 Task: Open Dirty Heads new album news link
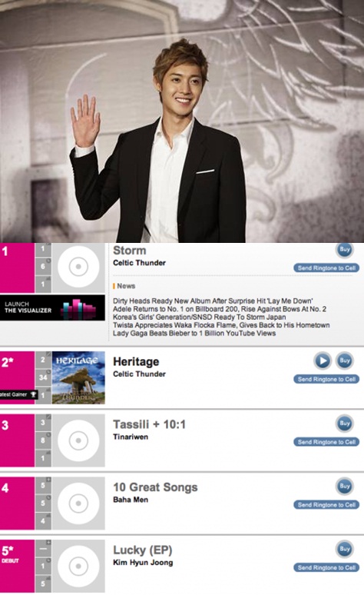pos(213,301)
